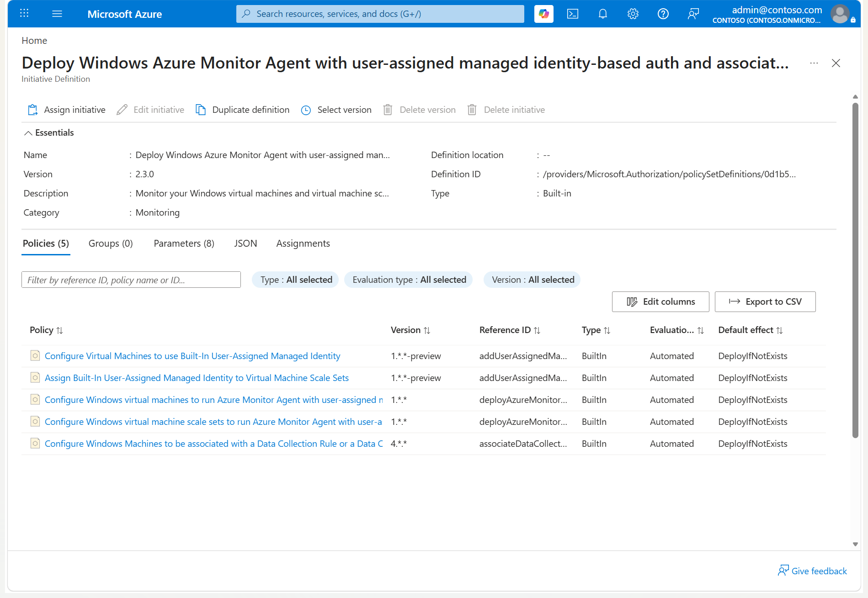This screenshot has width=868, height=598.
Task: Click the policy filter input field
Action: tap(131, 280)
